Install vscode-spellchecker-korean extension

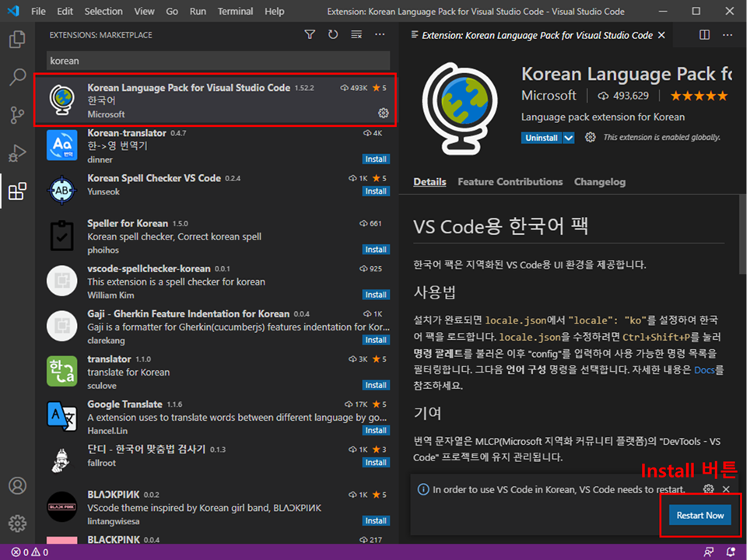click(376, 295)
